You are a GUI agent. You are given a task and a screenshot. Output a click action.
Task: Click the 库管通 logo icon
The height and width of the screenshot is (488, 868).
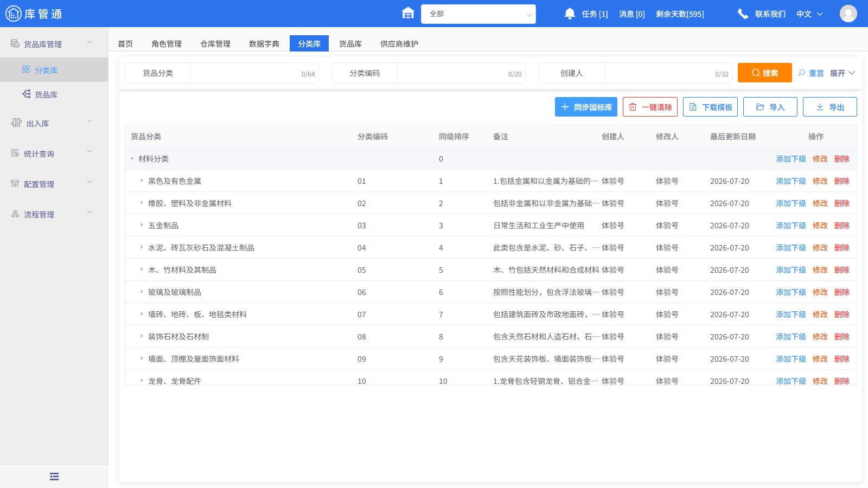pos(13,14)
